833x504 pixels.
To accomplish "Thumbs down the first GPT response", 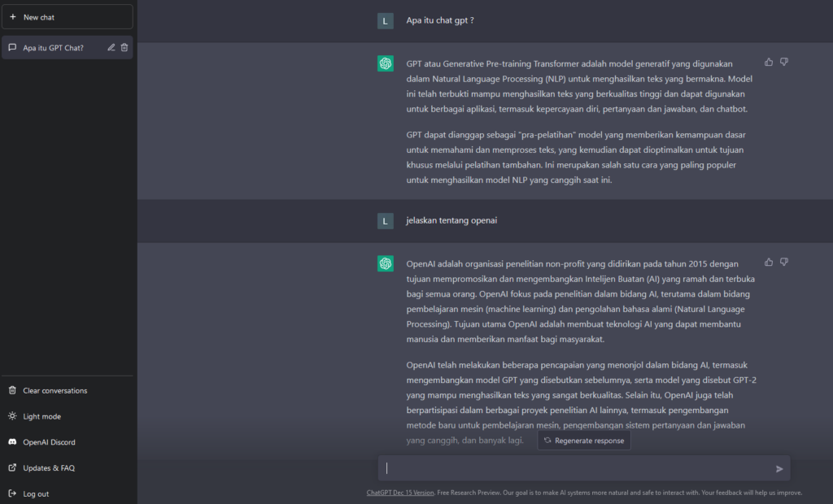I will click(x=784, y=62).
